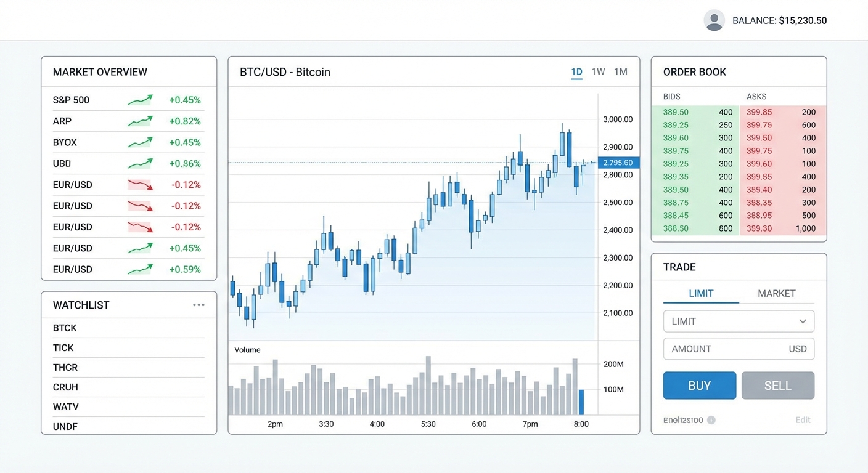Screen dimensions: 868x473
Task: Switch trade panel to MARKET tab
Action: (x=776, y=294)
